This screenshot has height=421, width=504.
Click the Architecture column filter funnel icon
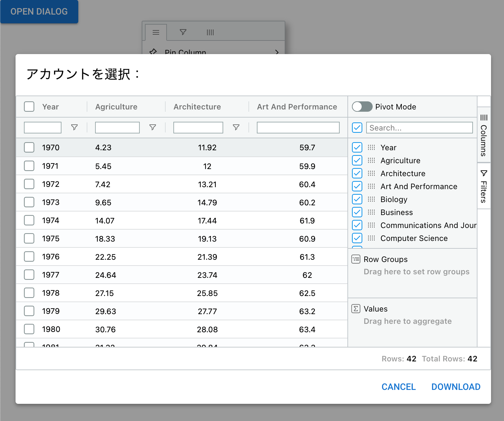pyautogui.click(x=236, y=127)
